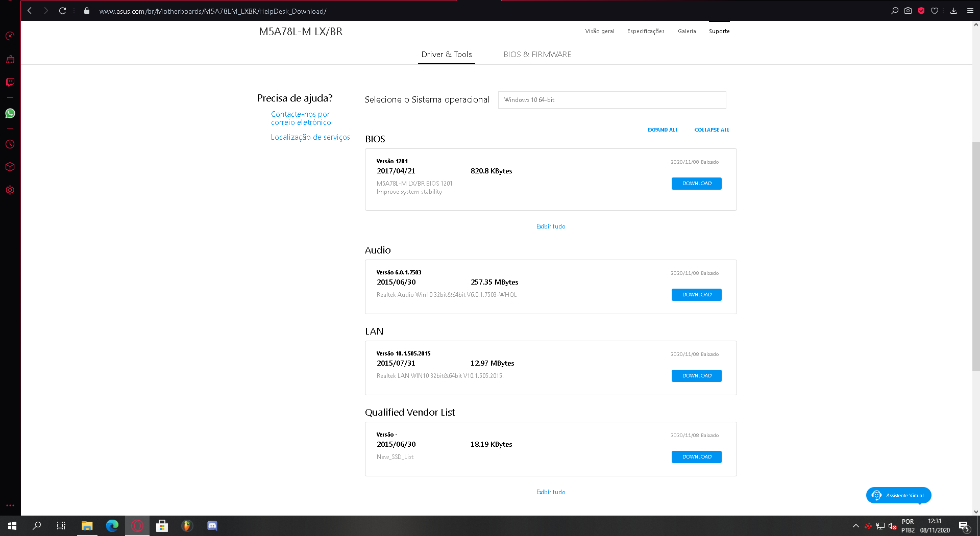
Task: Open Twitch in the sidebar
Action: pos(10,82)
